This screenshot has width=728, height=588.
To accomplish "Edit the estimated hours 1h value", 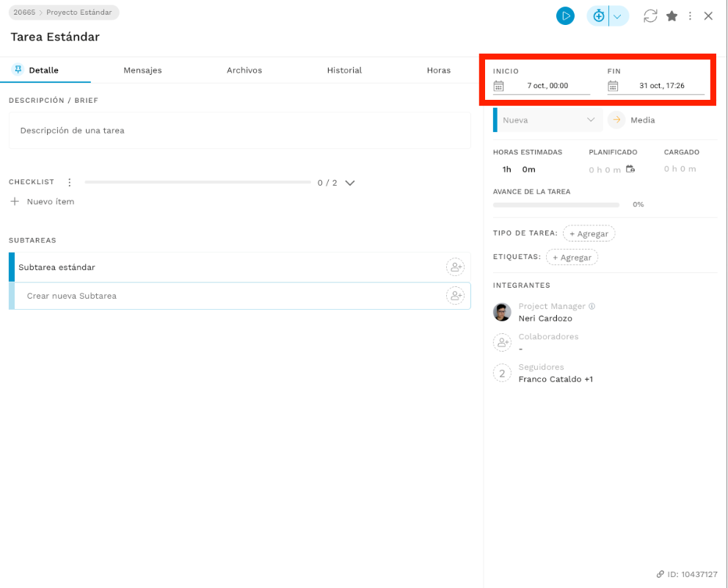I will click(x=506, y=170).
